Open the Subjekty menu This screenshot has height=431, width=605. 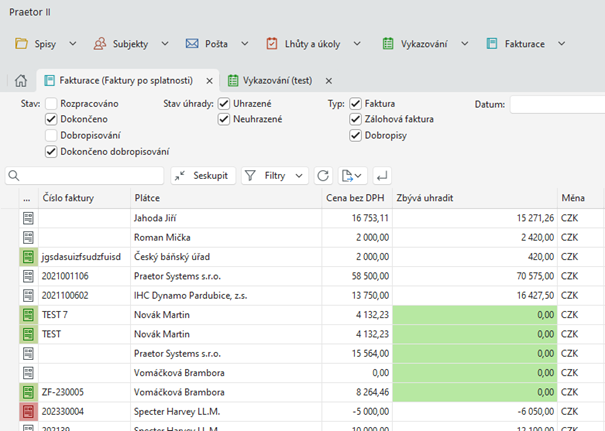click(x=128, y=44)
